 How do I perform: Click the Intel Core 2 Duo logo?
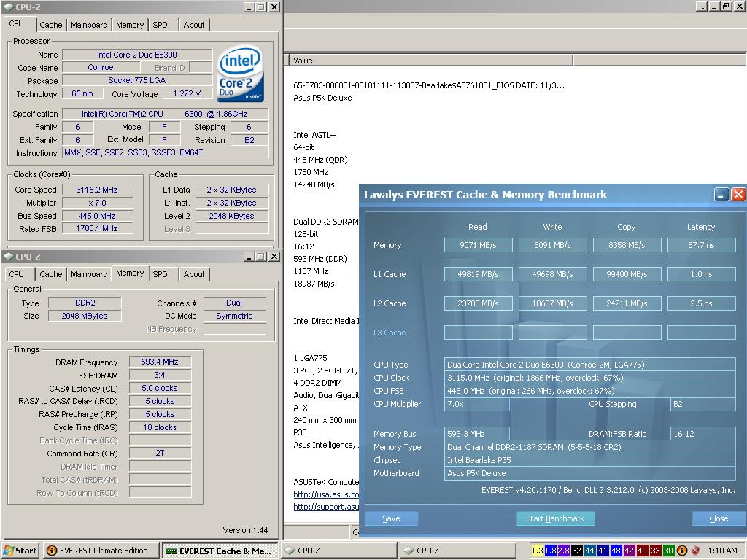[241, 74]
